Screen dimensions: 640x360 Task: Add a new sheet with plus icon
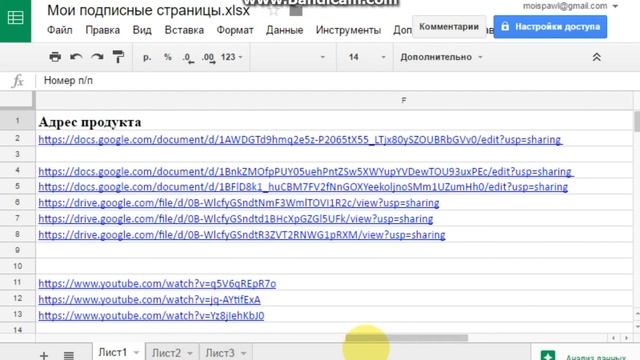(x=44, y=355)
